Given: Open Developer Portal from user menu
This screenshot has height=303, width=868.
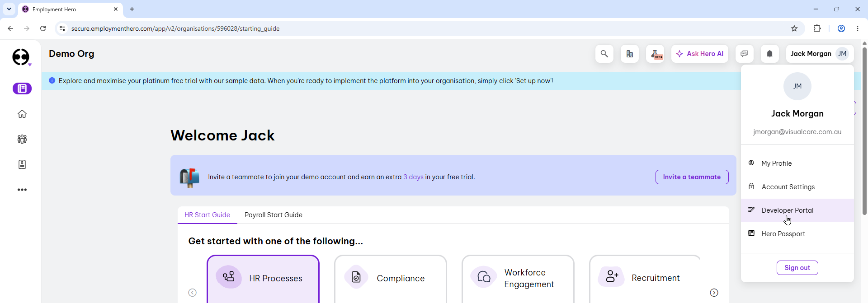Looking at the screenshot, I should (x=797, y=210).
